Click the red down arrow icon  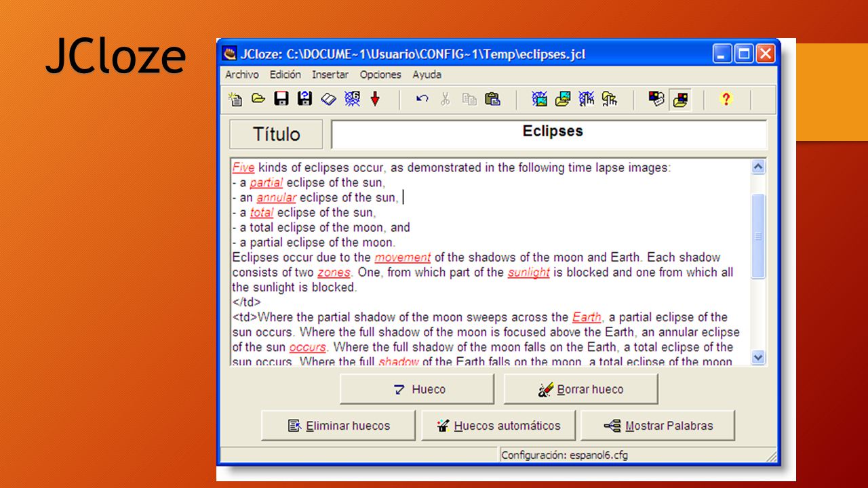point(375,100)
